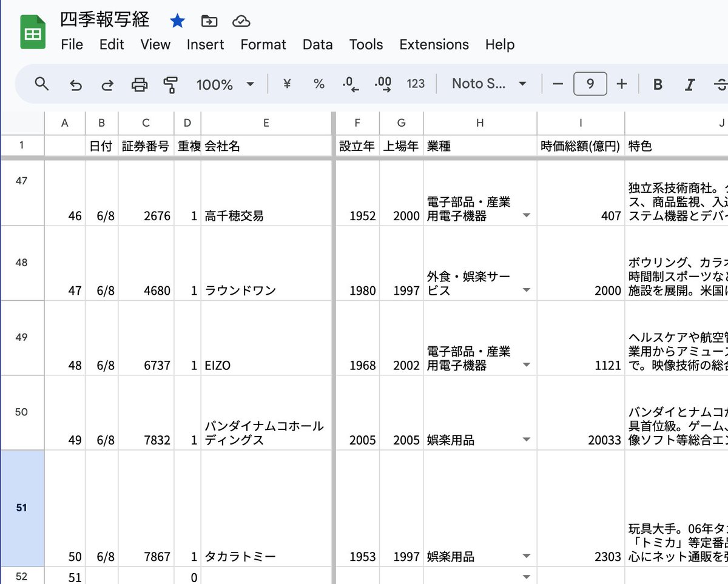Open the 業種 dropdown for タカラトミー row
This screenshot has width=728, height=584.
click(x=525, y=557)
